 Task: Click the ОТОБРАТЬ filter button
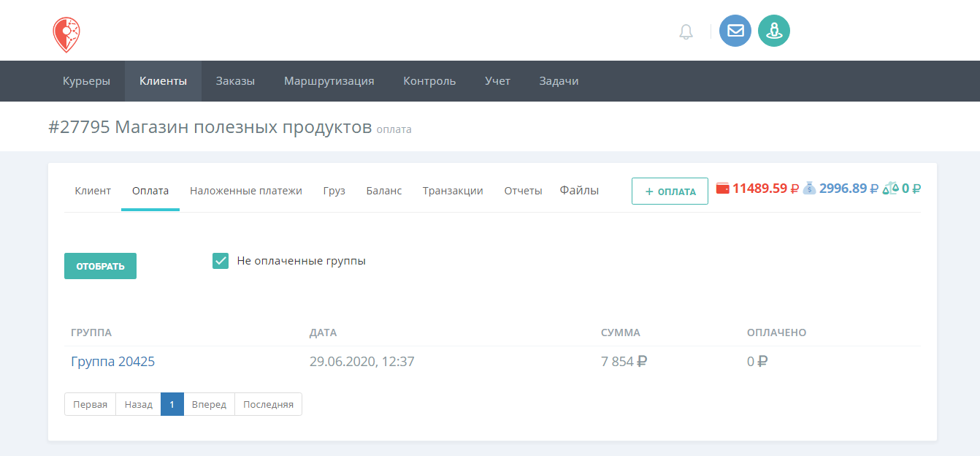[x=100, y=266]
